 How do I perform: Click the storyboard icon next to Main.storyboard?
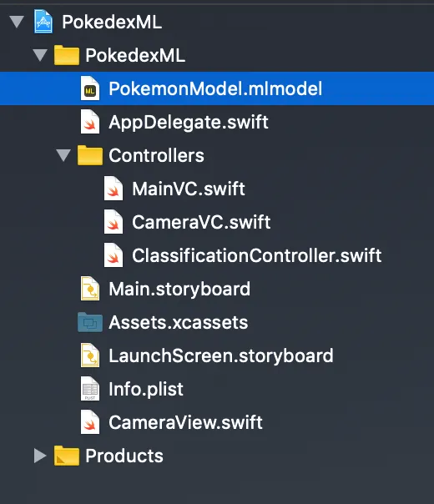90,289
